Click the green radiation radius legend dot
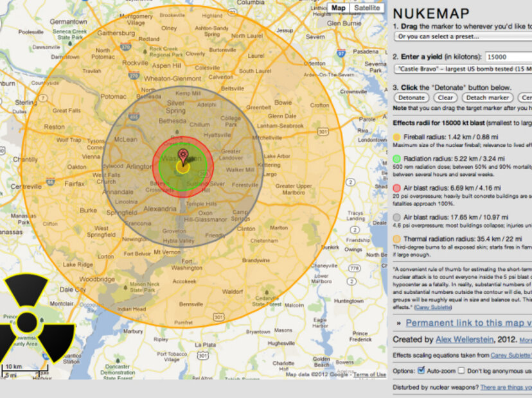 (396, 158)
